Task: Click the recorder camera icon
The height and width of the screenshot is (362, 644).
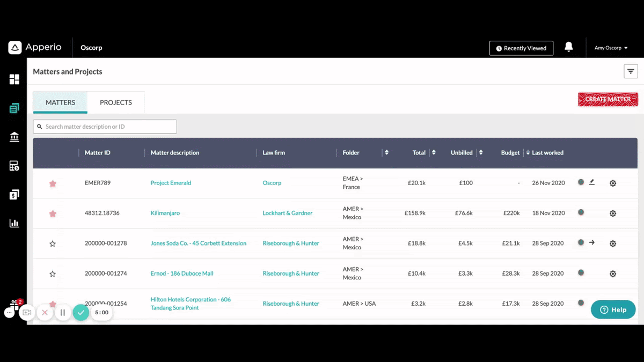Action: (27, 312)
